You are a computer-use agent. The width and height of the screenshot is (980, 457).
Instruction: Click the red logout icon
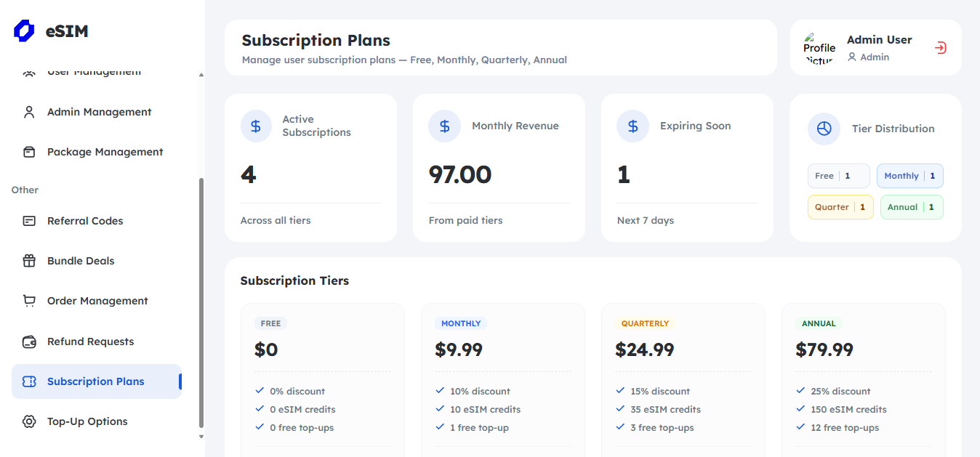940,48
